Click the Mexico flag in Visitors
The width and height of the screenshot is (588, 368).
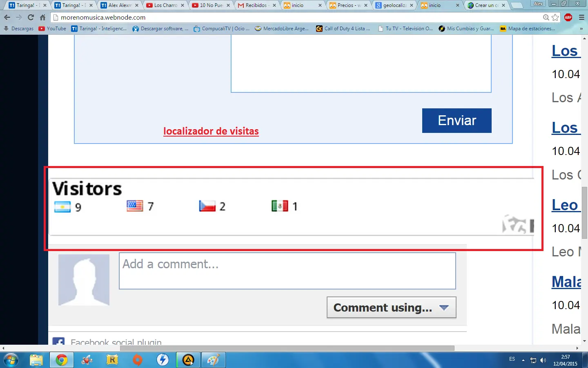(x=280, y=206)
